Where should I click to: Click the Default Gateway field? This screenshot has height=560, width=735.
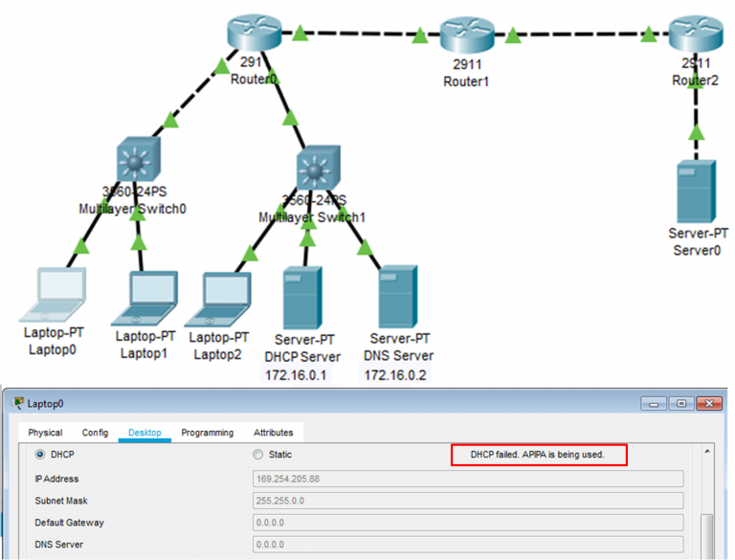tap(468, 523)
